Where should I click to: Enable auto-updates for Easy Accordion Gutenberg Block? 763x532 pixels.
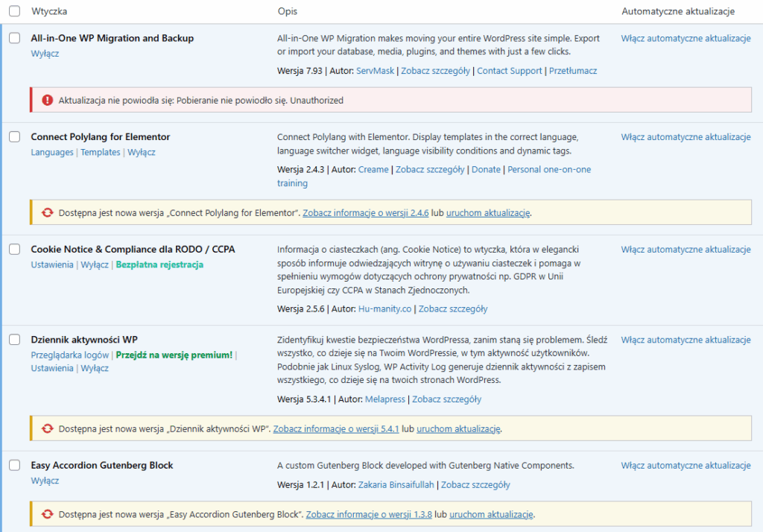[x=686, y=466]
